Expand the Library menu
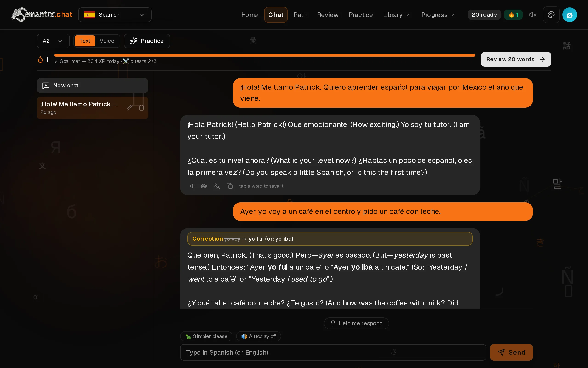 [396, 14]
